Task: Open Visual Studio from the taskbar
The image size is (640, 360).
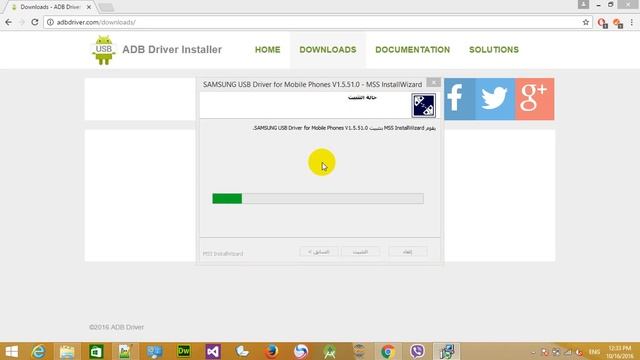Action: pos(213,351)
